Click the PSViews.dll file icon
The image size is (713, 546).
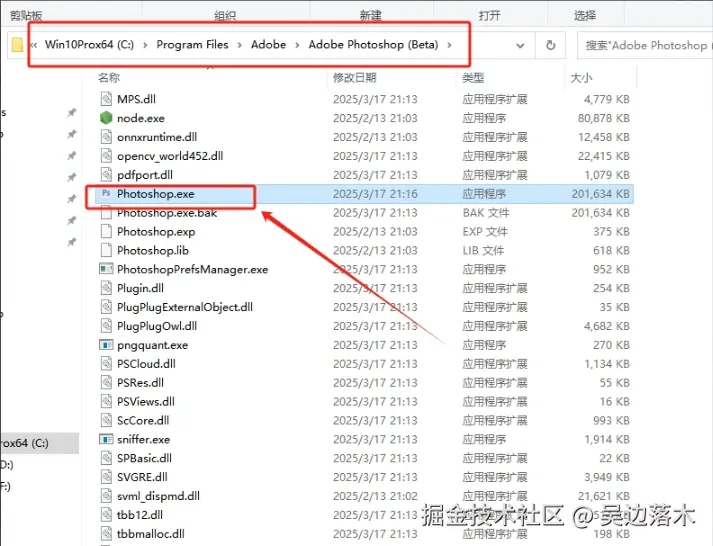click(x=106, y=401)
